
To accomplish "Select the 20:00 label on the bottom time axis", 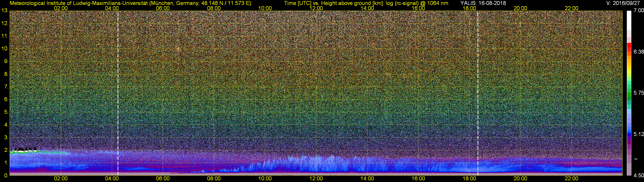I will click(520, 179).
